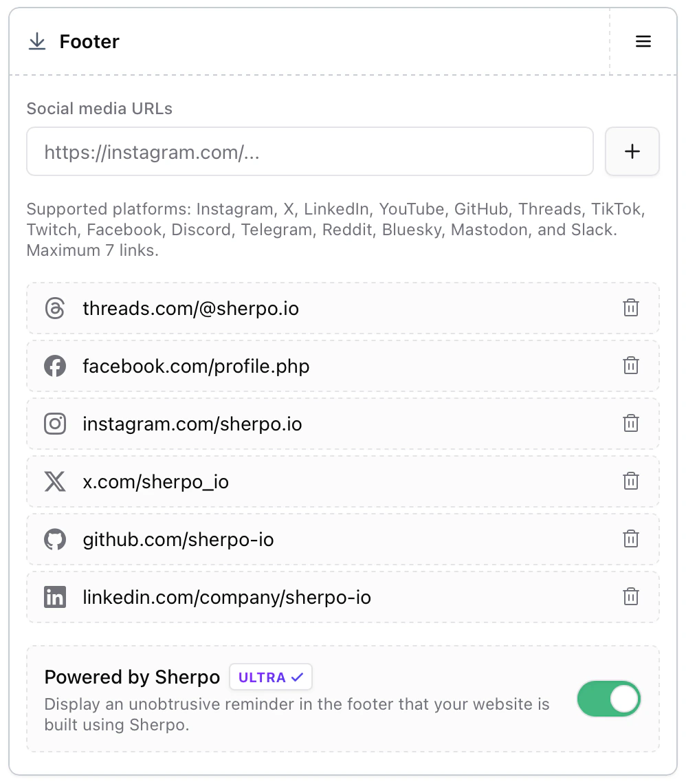Delete the github.com/sherpo-io link
This screenshot has width=686, height=784.
tap(631, 538)
